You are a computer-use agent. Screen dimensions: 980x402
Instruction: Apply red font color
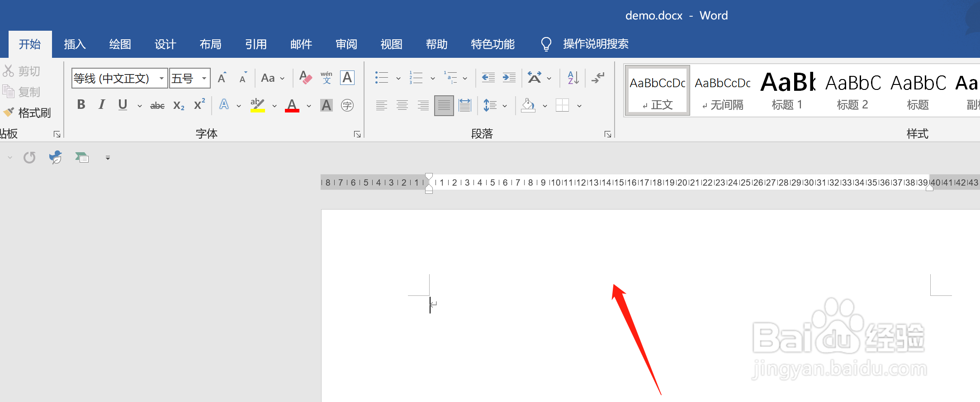point(292,105)
